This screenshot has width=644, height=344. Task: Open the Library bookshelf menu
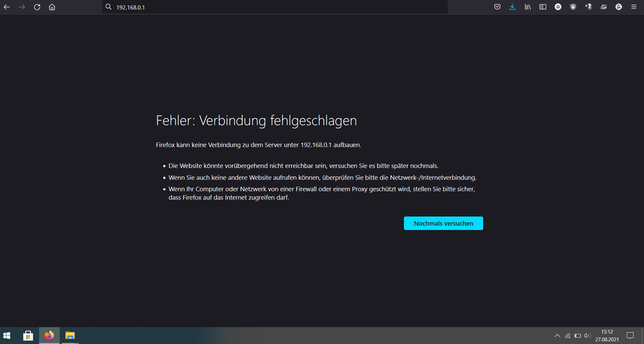tap(527, 7)
